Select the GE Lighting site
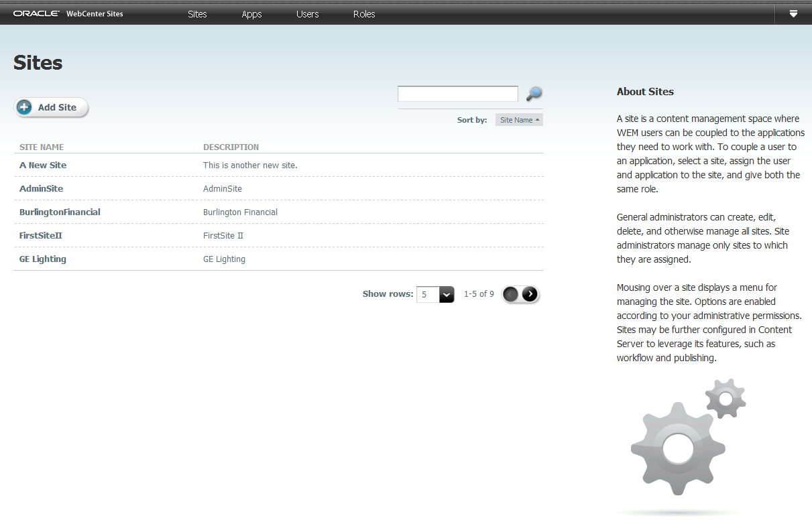Image resolution: width=812 pixels, height=524 pixels. tap(43, 259)
